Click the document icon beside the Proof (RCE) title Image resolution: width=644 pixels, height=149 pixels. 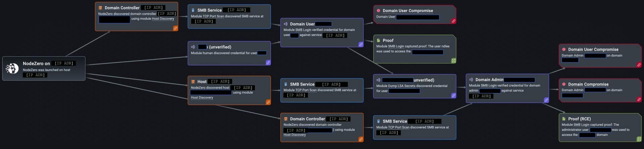click(x=564, y=119)
